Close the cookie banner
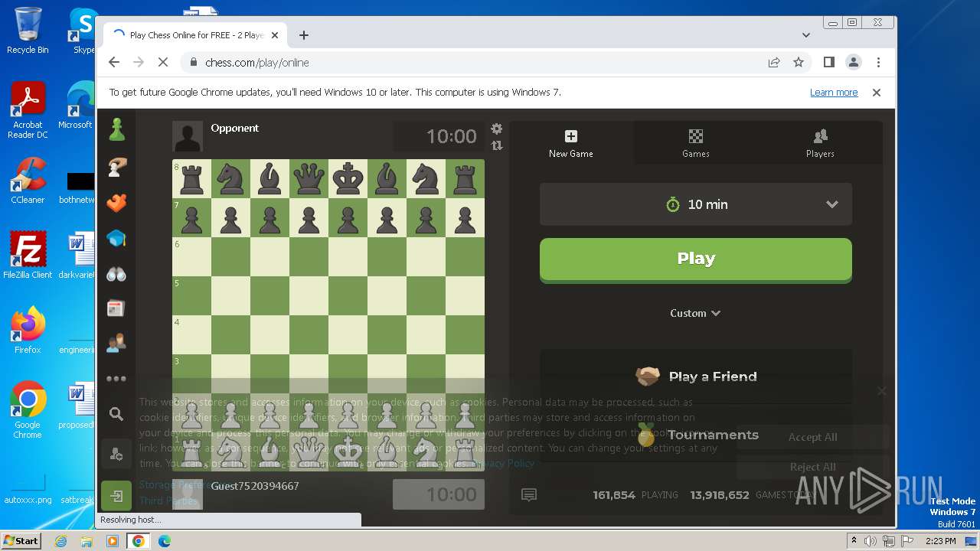The height and width of the screenshot is (551, 980). click(881, 391)
